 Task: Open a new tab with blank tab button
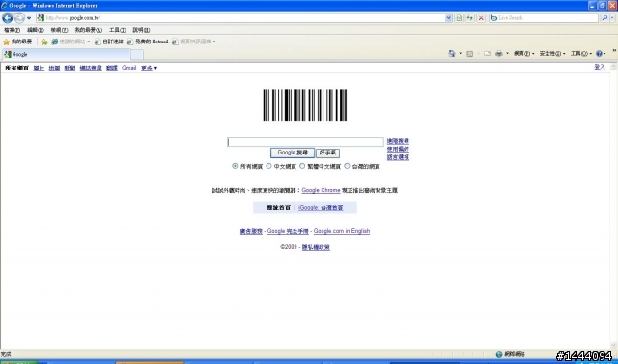click(x=137, y=54)
